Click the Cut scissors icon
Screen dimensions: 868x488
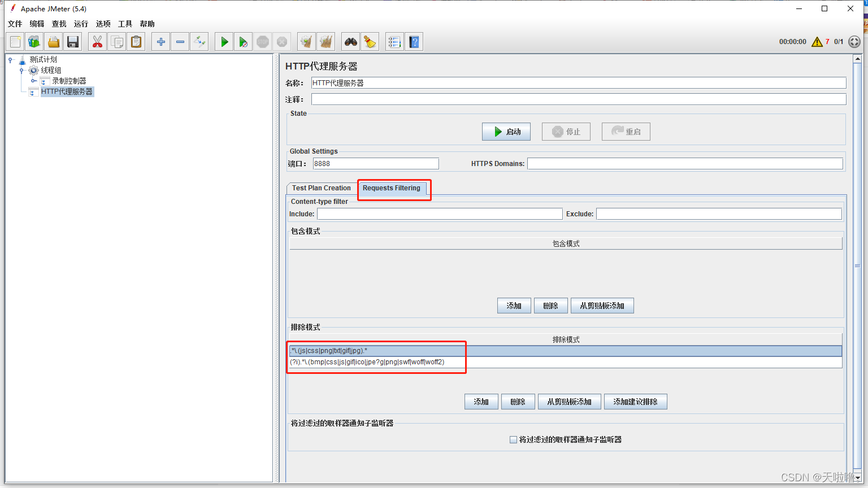98,42
